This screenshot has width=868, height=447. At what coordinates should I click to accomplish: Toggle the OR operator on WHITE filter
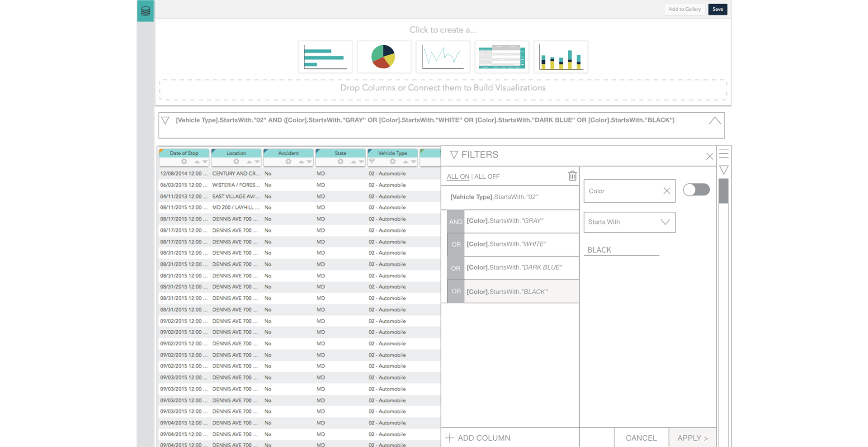pos(456,245)
